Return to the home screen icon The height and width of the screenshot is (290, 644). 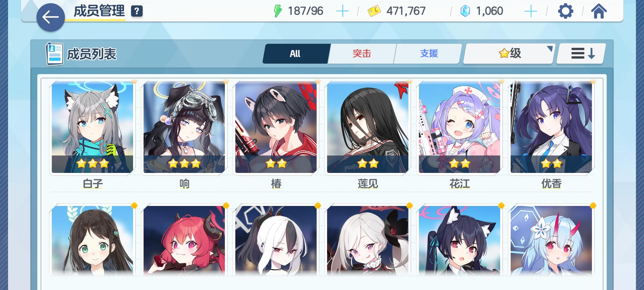tap(599, 11)
